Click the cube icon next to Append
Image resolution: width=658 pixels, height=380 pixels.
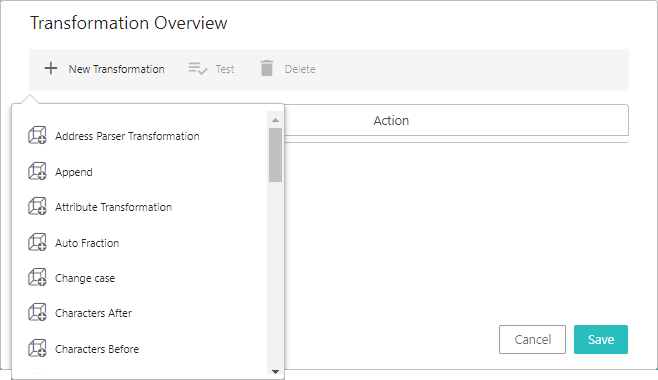pos(37,172)
